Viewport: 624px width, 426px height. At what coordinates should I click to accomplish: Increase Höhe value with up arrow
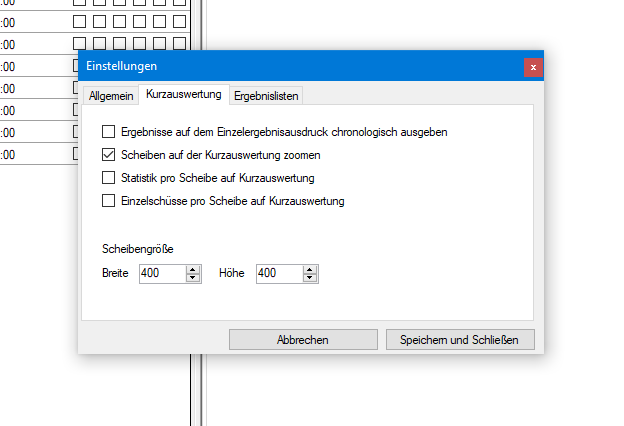pyautogui.click(x=309, y=269)
